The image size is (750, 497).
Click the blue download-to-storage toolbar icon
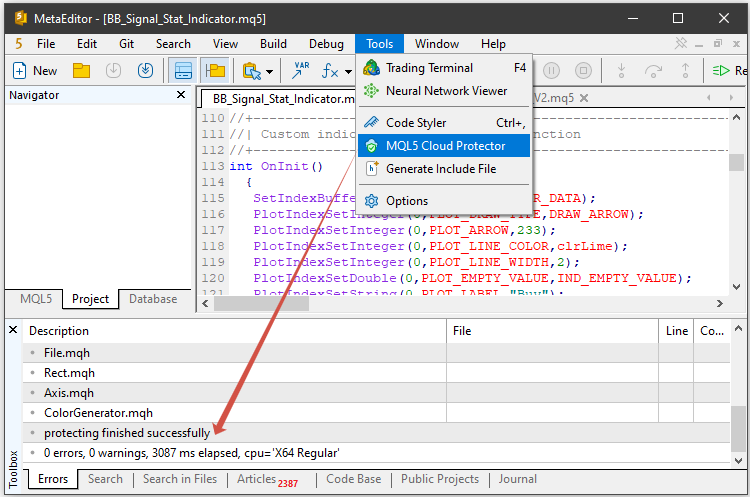[145, 71]
